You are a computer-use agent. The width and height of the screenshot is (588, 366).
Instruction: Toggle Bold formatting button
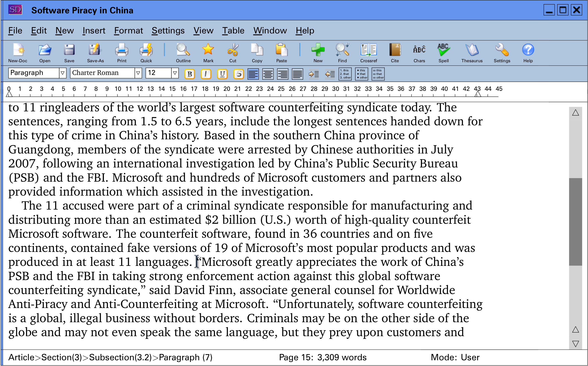190,74
